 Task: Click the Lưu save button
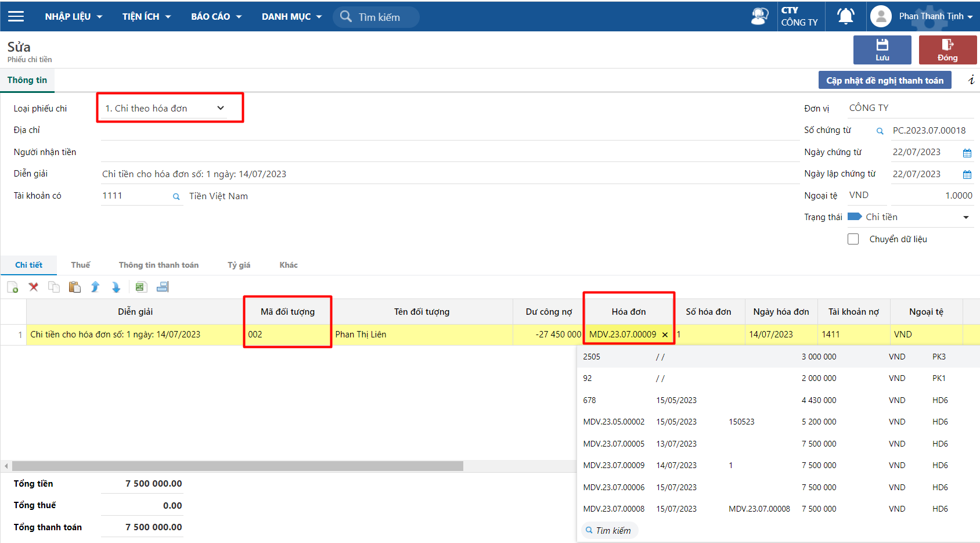click(882, 50)
